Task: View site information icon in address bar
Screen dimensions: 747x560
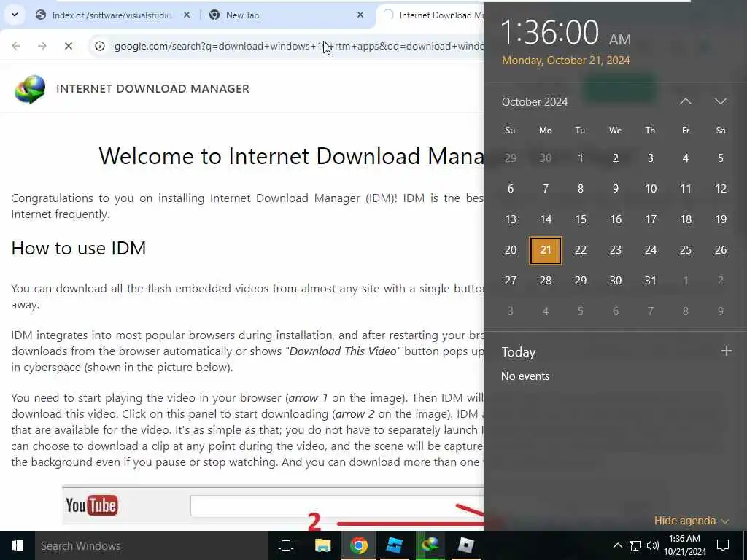Action: click(99, 46)
